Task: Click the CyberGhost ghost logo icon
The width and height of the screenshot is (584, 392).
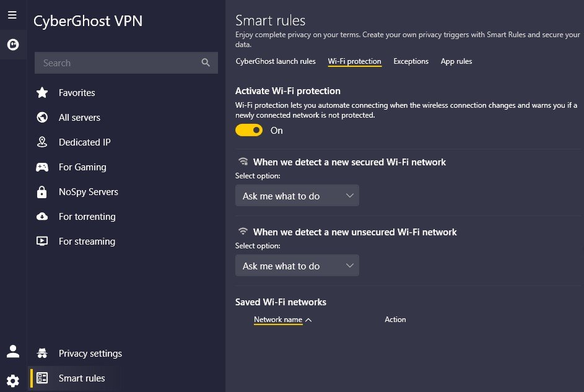Action: [13, 45]
